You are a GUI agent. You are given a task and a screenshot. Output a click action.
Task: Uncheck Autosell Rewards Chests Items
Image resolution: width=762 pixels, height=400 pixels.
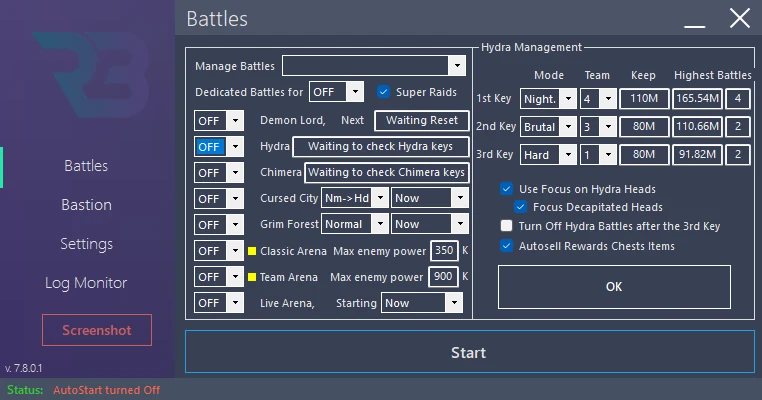(506, 246)
